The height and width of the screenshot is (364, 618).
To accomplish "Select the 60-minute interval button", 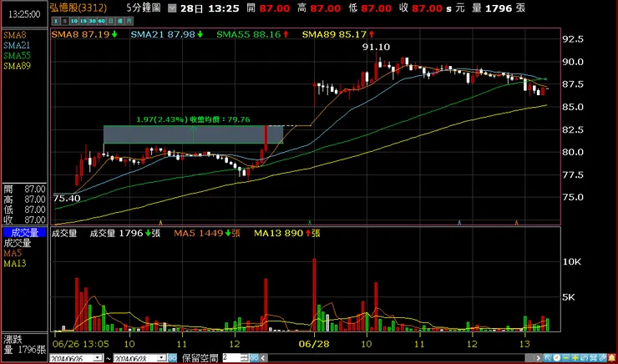I will 102,21.
